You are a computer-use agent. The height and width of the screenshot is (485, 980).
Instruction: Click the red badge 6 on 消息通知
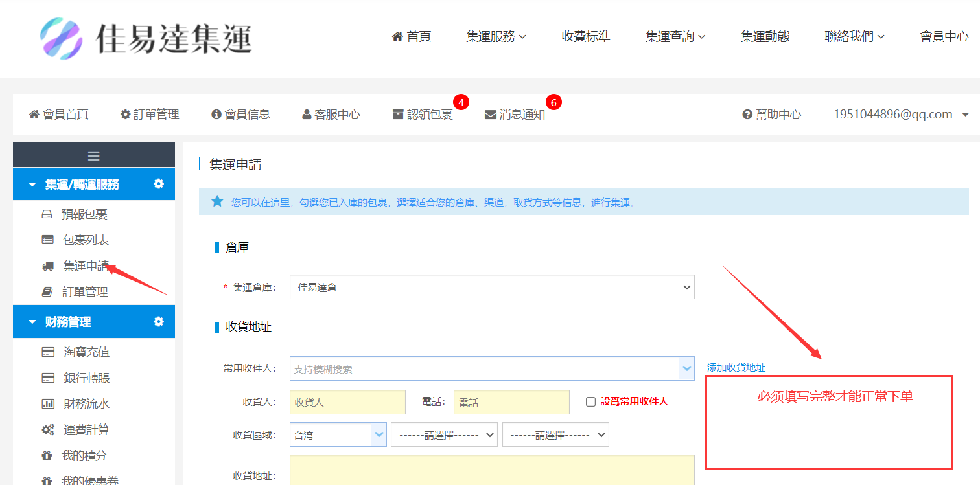[x=554, y=102]
